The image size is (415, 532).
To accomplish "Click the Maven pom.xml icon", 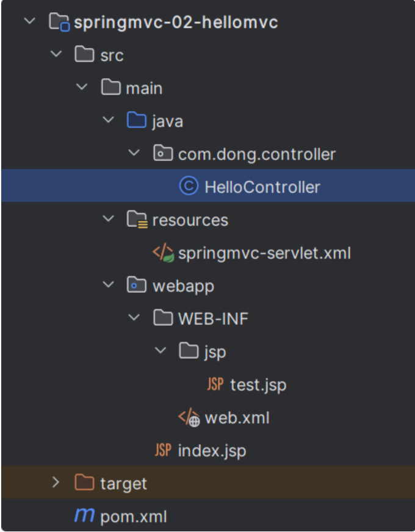I will (84, 517).
